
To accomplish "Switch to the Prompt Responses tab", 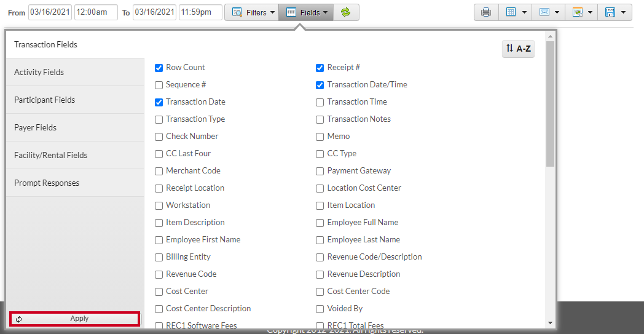I will pos(75,183).
